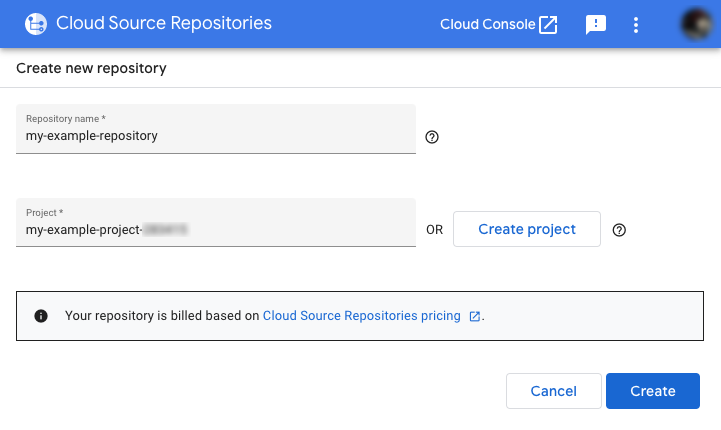Open the three-dot more options menu
The width and height of the screenshot is (721, 430).
[x=635, y=25]
